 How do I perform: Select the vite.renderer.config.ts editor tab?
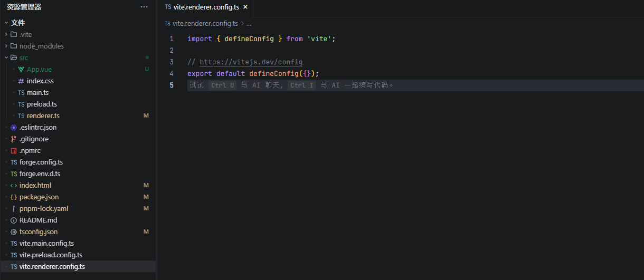tap(206, 7)
